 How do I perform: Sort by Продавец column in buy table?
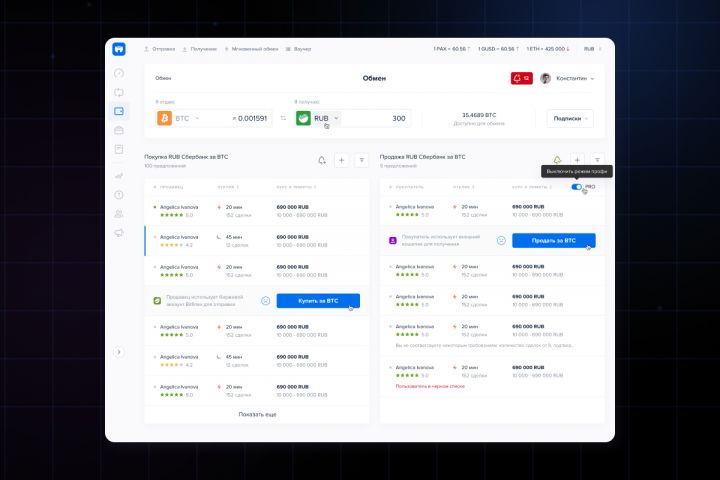[169, 187]
